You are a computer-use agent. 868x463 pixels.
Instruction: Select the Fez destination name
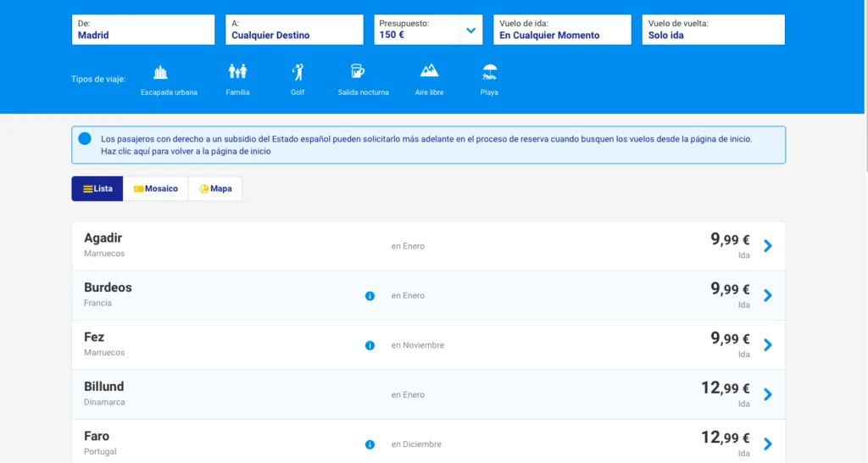[94, 337]
